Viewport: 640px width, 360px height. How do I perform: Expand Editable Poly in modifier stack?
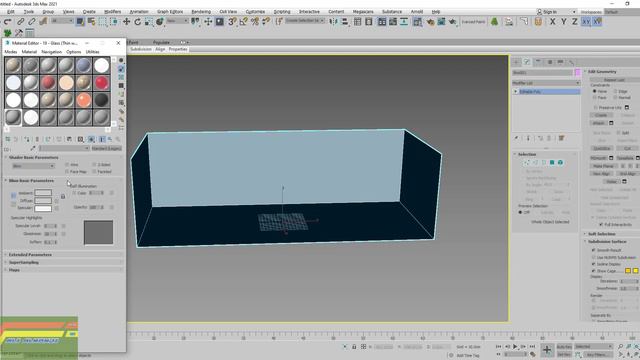(516, 91)
